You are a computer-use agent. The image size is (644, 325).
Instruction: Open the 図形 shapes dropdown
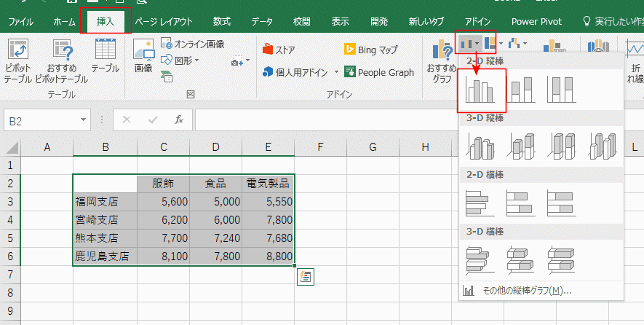(x=180, y=60)
